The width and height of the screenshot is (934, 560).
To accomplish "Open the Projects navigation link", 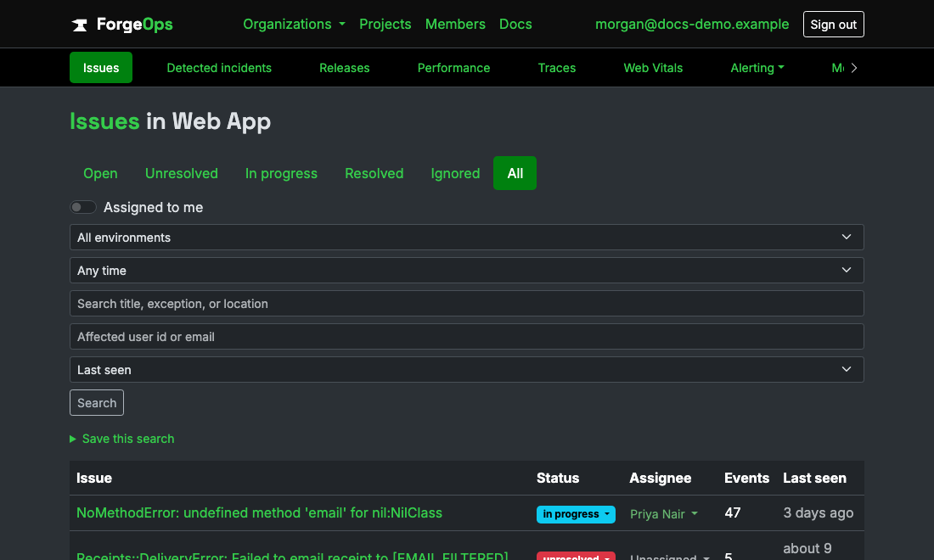I will (x=385, y=25).
